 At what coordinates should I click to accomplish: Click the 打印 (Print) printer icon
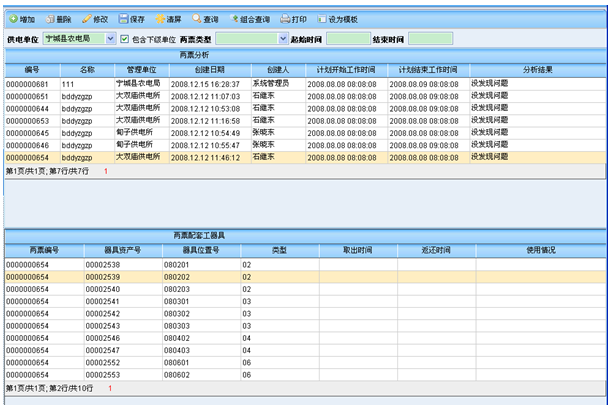pos(286,19)
